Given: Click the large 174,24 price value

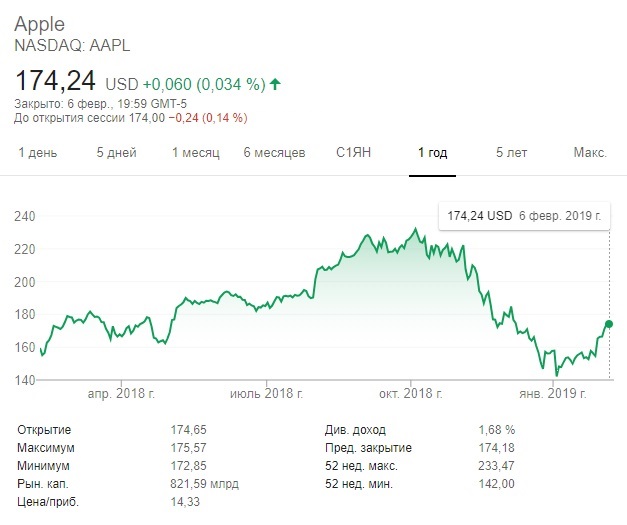Looking at the screenshot, I should tap(56, 81).
